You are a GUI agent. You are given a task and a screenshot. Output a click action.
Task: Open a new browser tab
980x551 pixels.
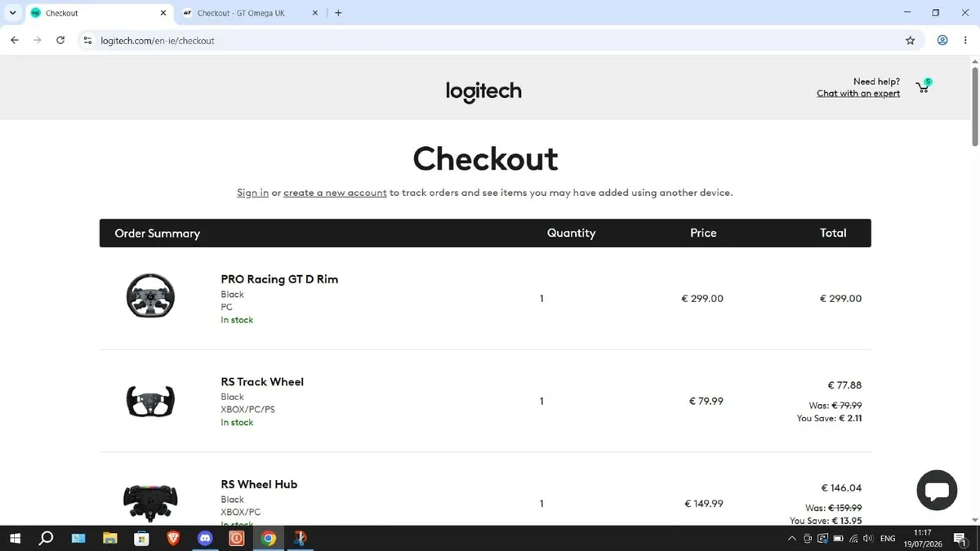(x=338, y=13)
